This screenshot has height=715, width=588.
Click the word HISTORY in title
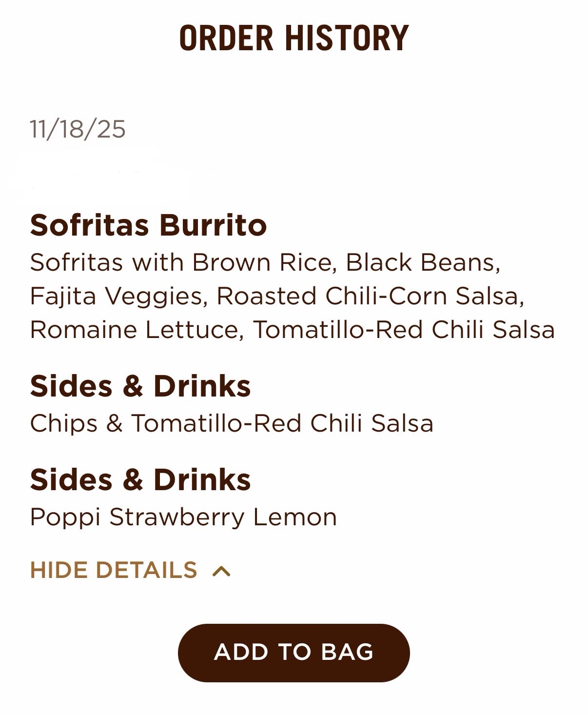(347, 39)
